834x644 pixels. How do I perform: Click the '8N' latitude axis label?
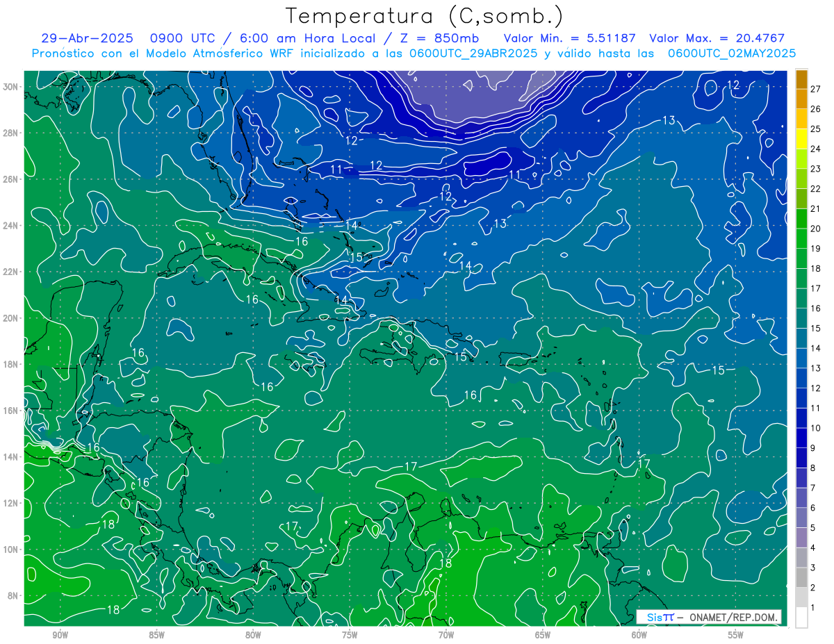pos(13,596)
